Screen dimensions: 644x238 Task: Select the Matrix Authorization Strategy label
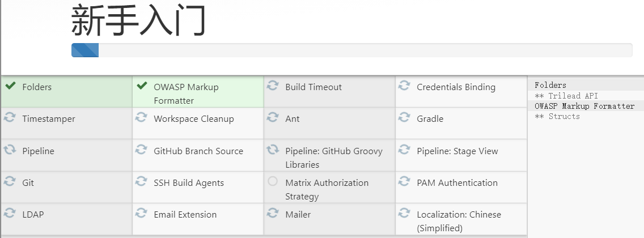(x=327, y=190)
